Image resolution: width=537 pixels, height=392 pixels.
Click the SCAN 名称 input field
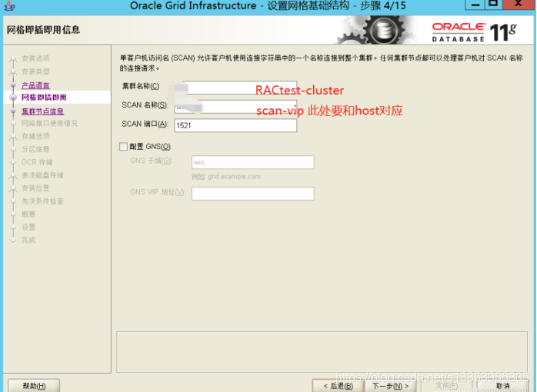[x=235, y=107]
